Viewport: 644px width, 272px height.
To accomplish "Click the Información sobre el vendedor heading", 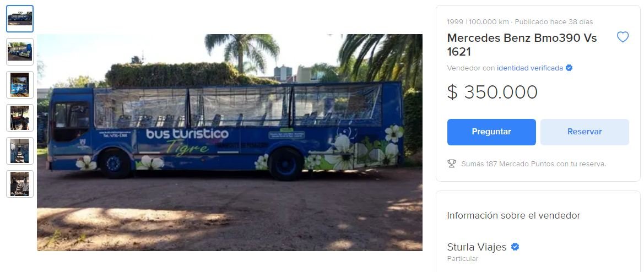I will (x=513, y=215).
